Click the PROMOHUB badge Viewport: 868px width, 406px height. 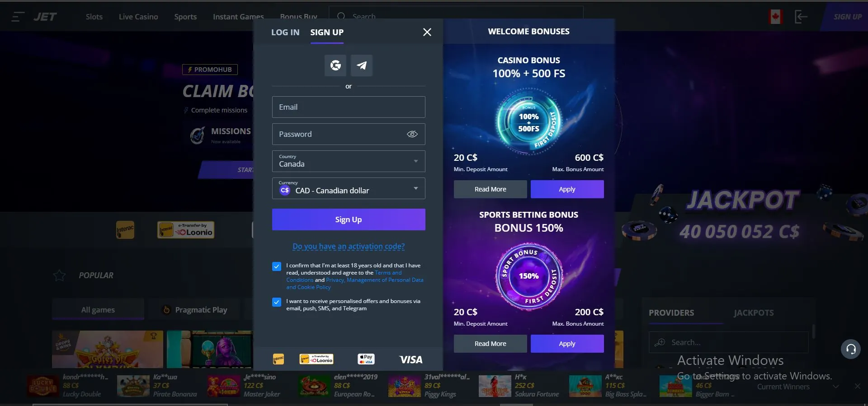(x=210, y=70)
